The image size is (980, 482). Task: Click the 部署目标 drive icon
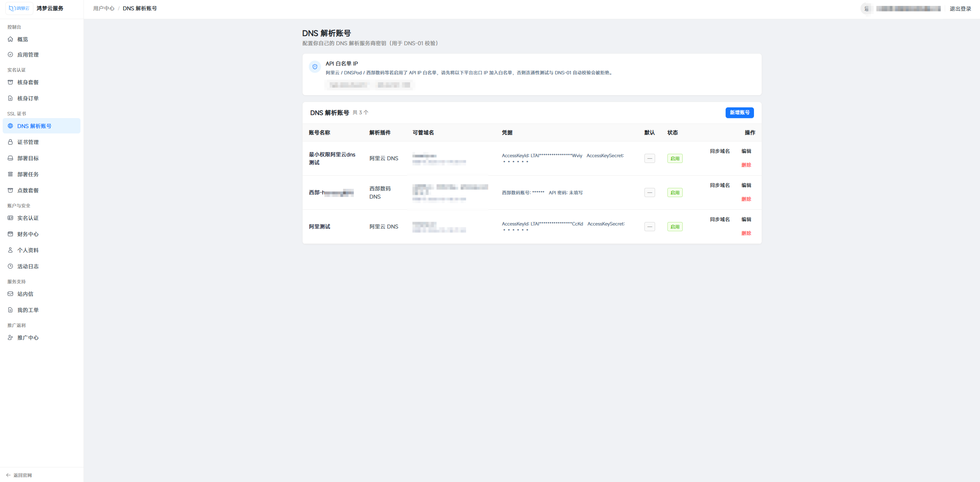(x=10, y=158)
